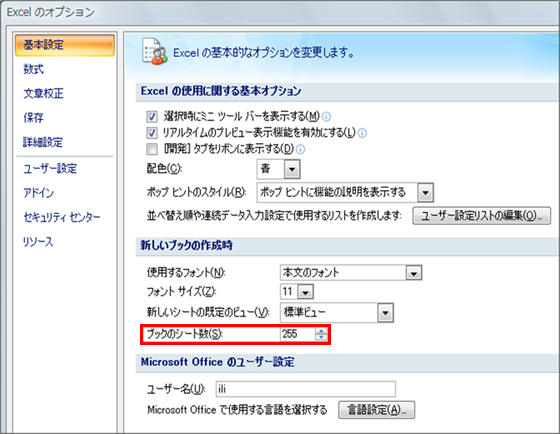Viewport: 560px width, 434px height.
Task: Decrease ブックのシート数 with down arrow
Action: (x=321, y=337)
